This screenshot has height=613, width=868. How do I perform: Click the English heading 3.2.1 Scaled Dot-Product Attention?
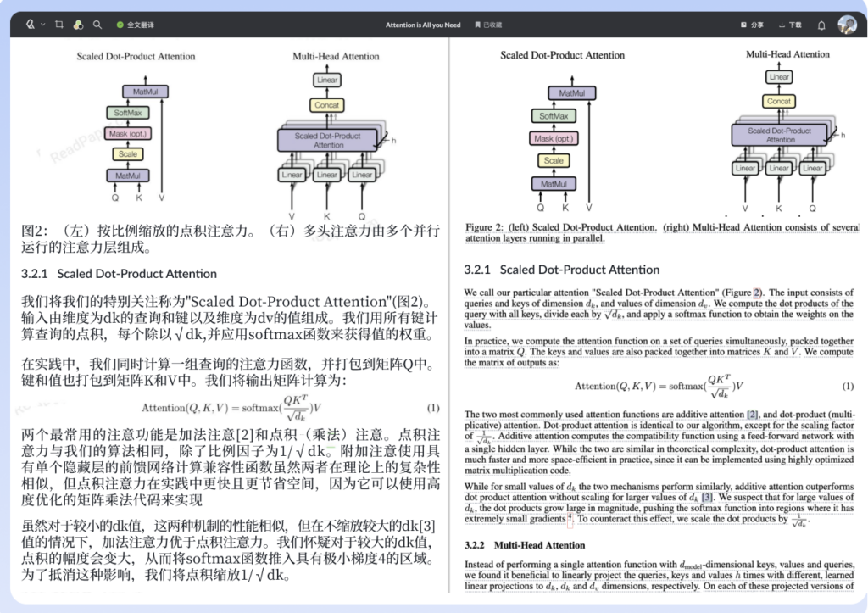coord(562,270)
